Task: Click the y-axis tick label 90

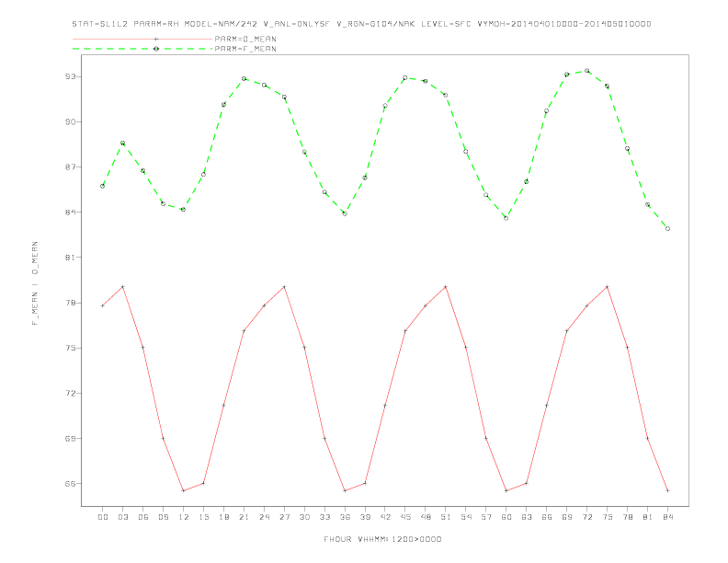Action: click(70, 121)
